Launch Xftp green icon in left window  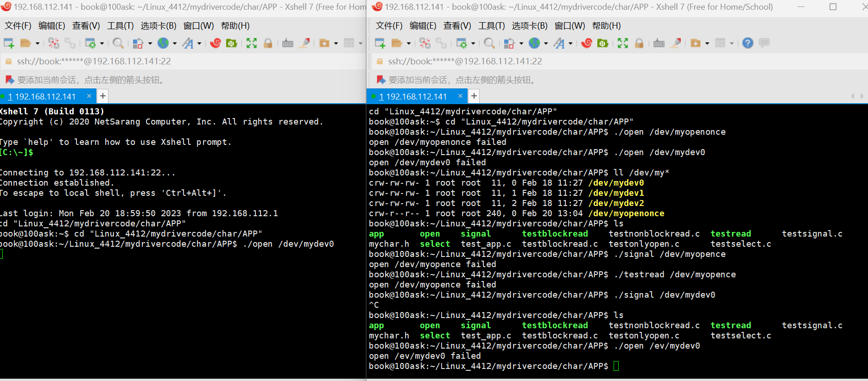(x=231, y=43)
